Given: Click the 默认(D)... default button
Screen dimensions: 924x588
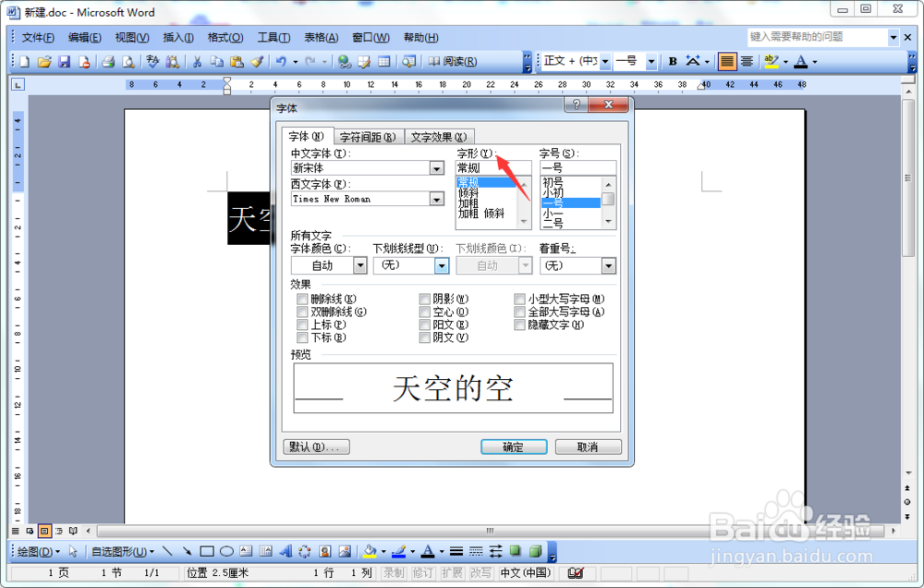Looking at the screenshot, I should click(x=316, y=447).
